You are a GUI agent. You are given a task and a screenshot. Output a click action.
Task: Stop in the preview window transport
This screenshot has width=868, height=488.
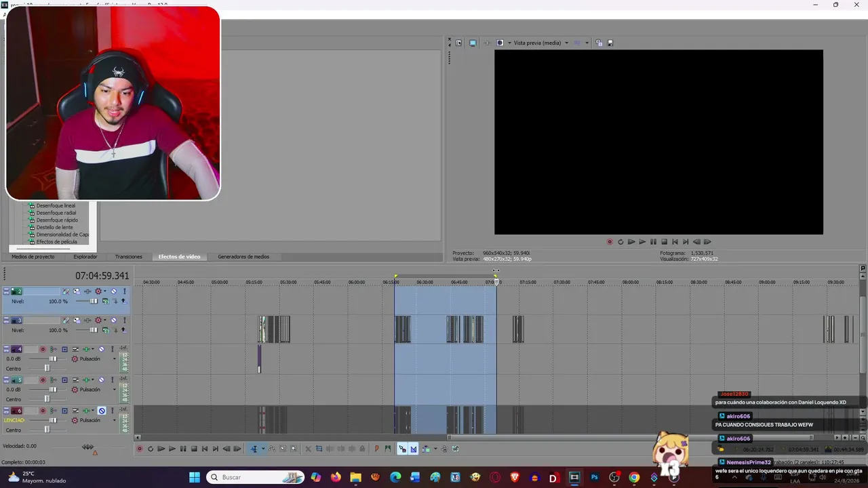664,242
